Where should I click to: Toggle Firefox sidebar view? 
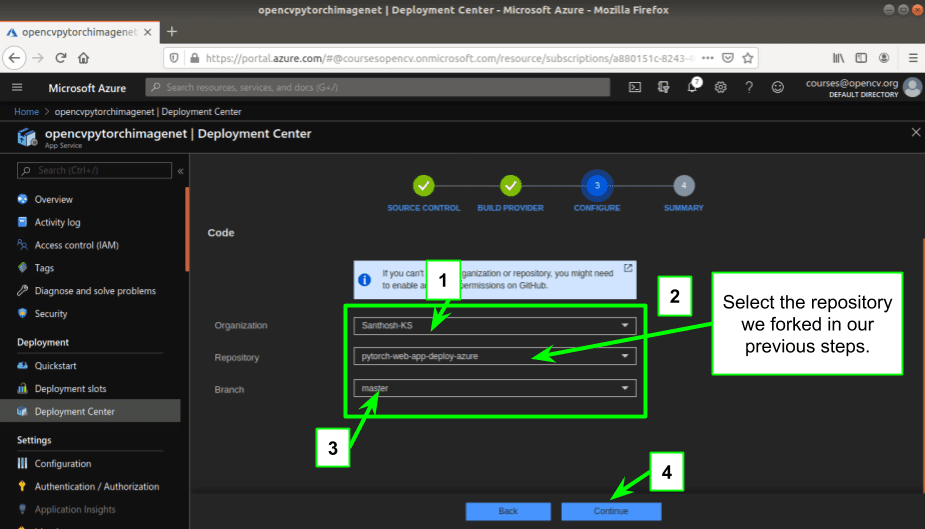point(861,58)
